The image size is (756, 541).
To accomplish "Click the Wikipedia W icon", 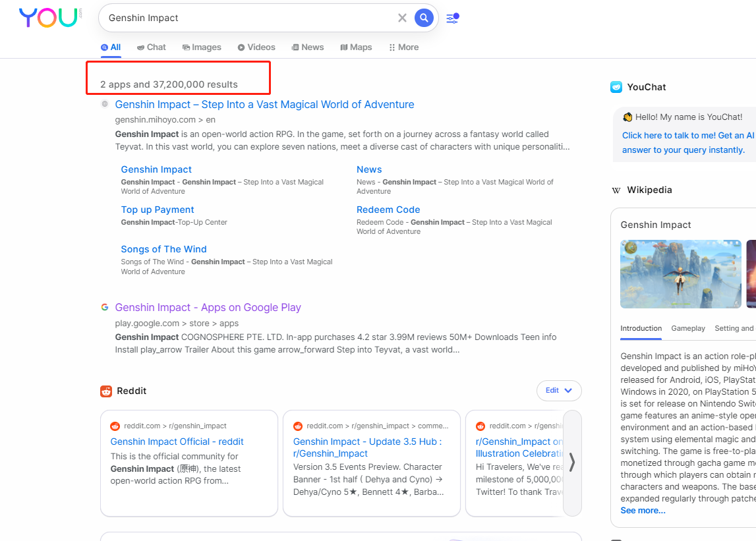I will [x=616, y=190].
